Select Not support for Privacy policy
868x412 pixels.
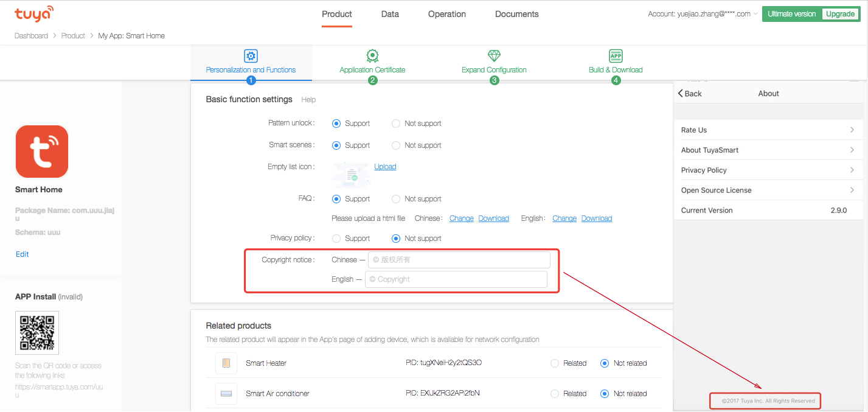click(396, 239)
